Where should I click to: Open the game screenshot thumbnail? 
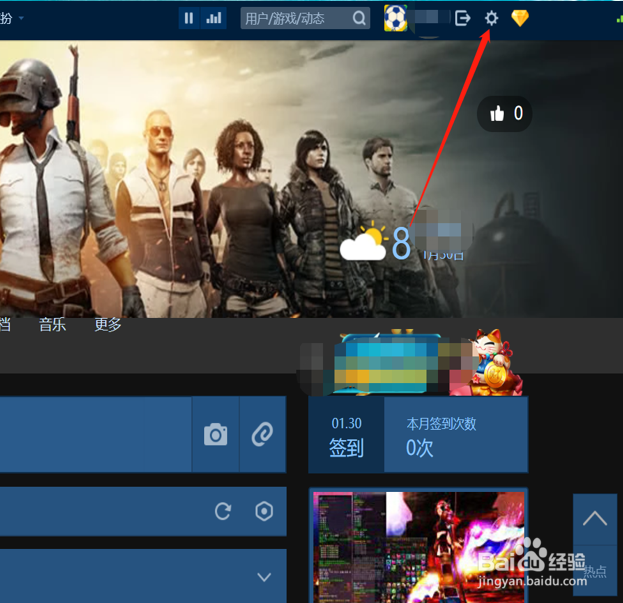pos(418,546)
